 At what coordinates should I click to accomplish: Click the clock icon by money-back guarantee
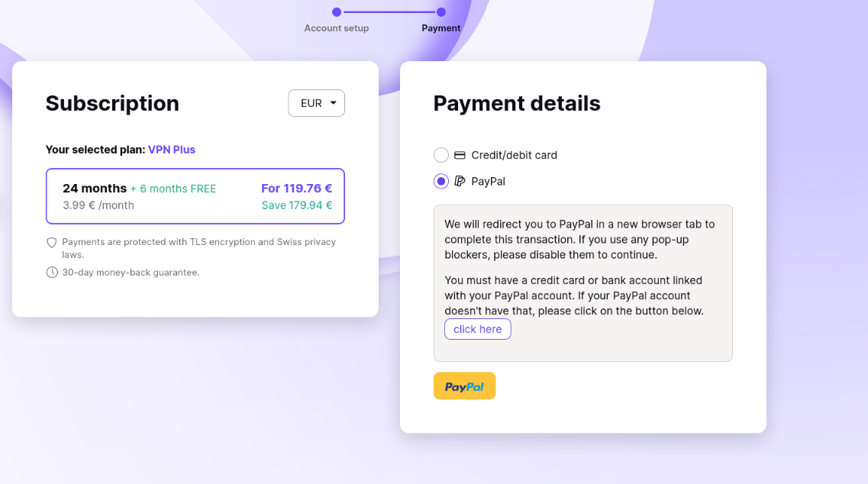[51, 273]
